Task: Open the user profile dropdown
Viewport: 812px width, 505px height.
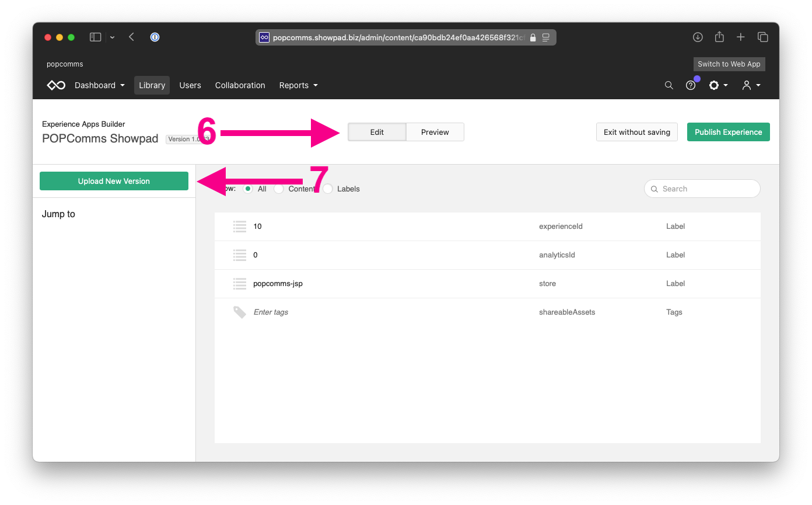Action: [x=751, y=85]
